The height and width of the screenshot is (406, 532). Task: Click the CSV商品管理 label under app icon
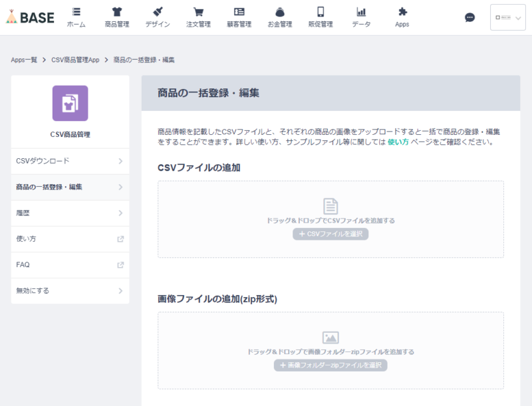[x=70, y=134]
